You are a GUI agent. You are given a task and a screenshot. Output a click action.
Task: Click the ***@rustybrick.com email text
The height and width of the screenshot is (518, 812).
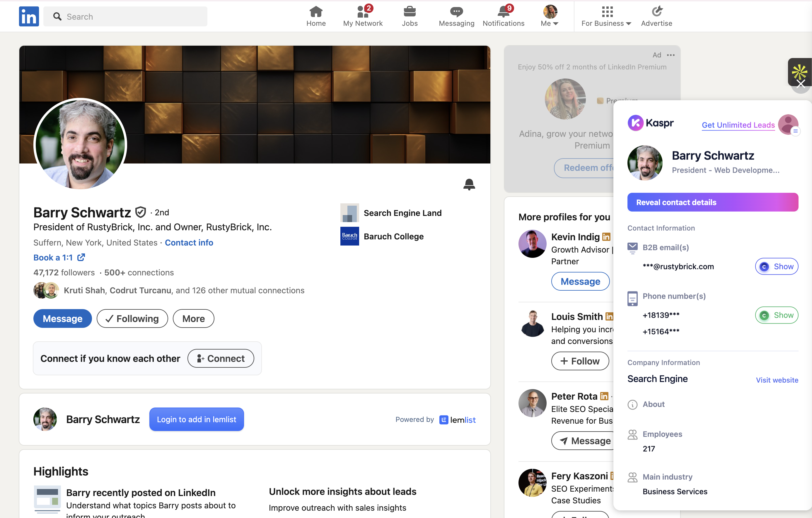tap(678, 266)
